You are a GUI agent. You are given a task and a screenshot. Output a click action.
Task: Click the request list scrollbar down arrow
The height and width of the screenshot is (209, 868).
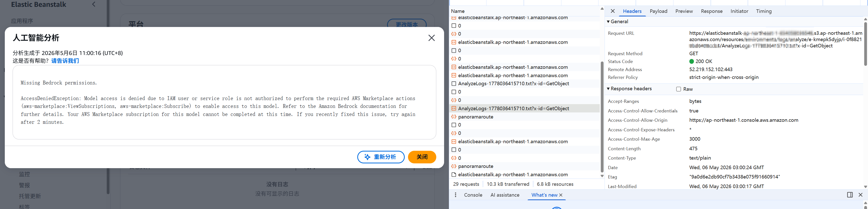602,176
